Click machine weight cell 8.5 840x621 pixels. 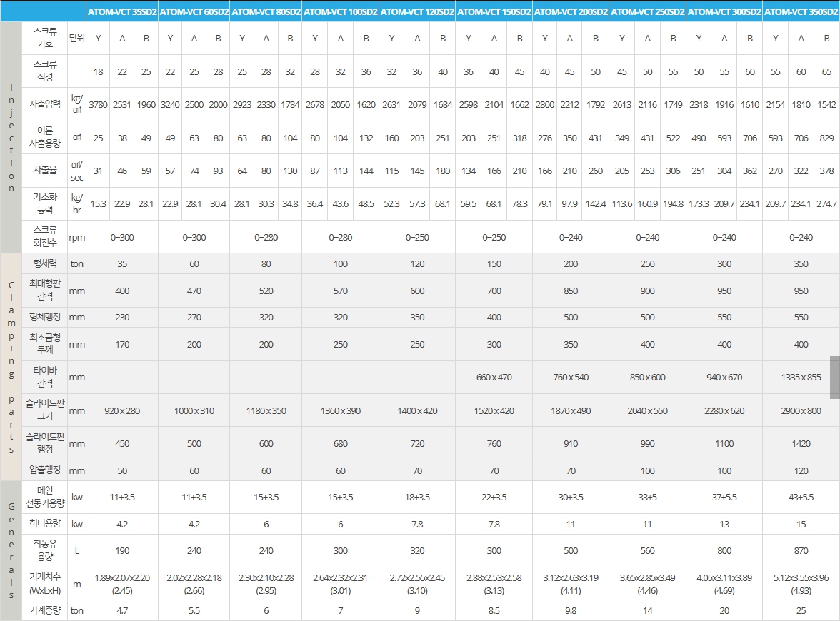494,610
